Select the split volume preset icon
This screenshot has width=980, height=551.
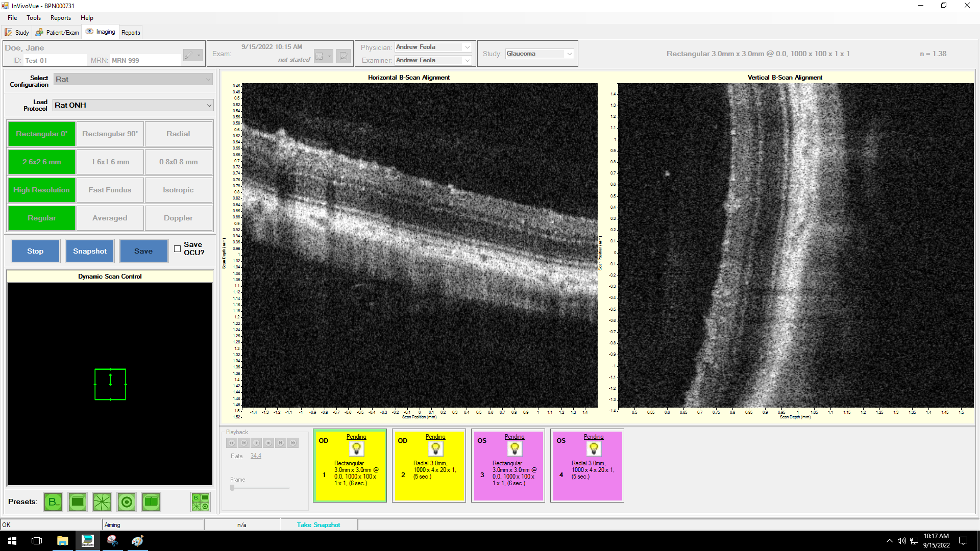point(151,502)
